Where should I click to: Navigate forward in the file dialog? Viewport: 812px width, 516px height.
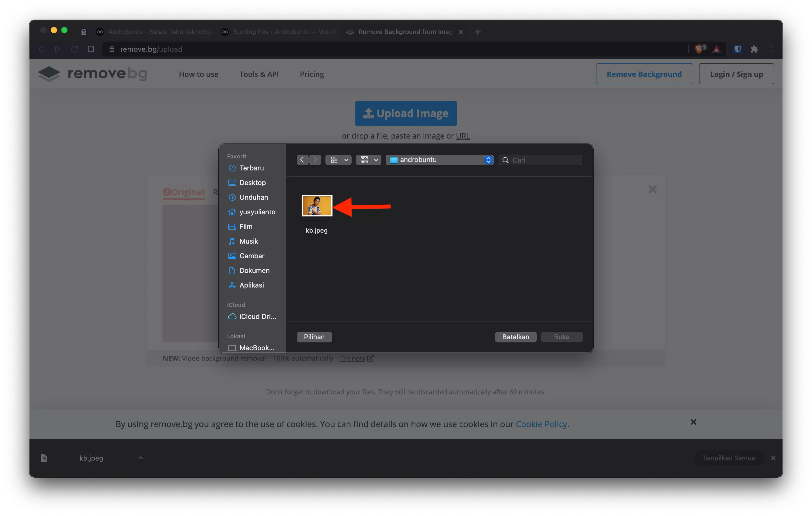click(x=315, y=160)
